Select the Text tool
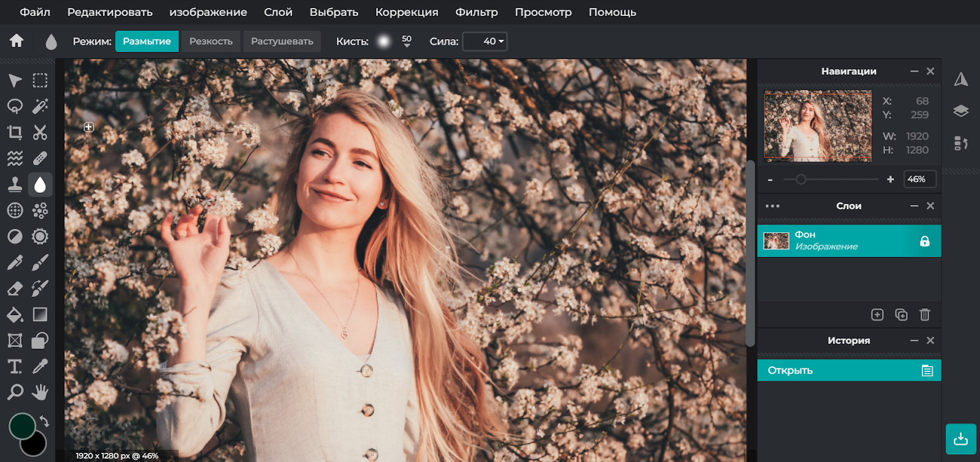Image resolution: width=980 pixels, height=462 pixels. click(x=15, y=367)
